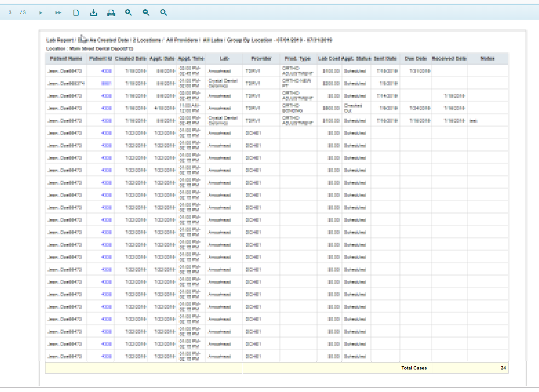This screenshot has height=392, width=539.
Task: Click the Lab Cost column header
Action: click(329, 59)
